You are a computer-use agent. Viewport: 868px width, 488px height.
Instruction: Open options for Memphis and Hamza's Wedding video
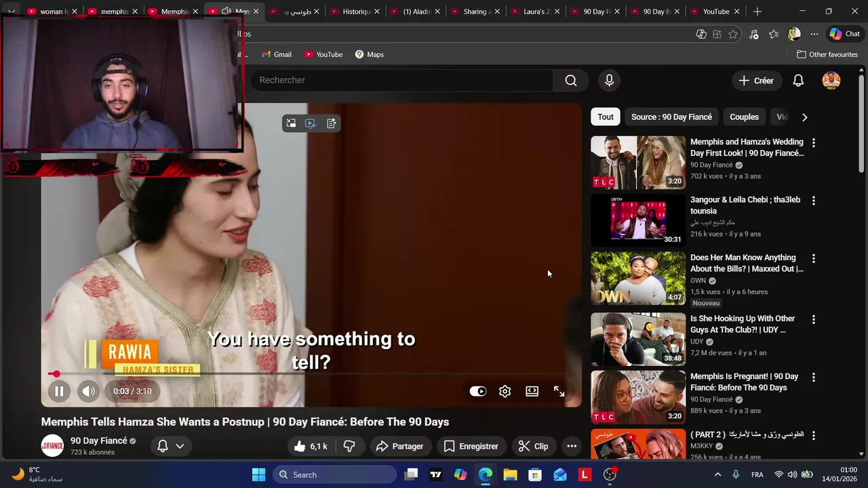click(813, 143)
